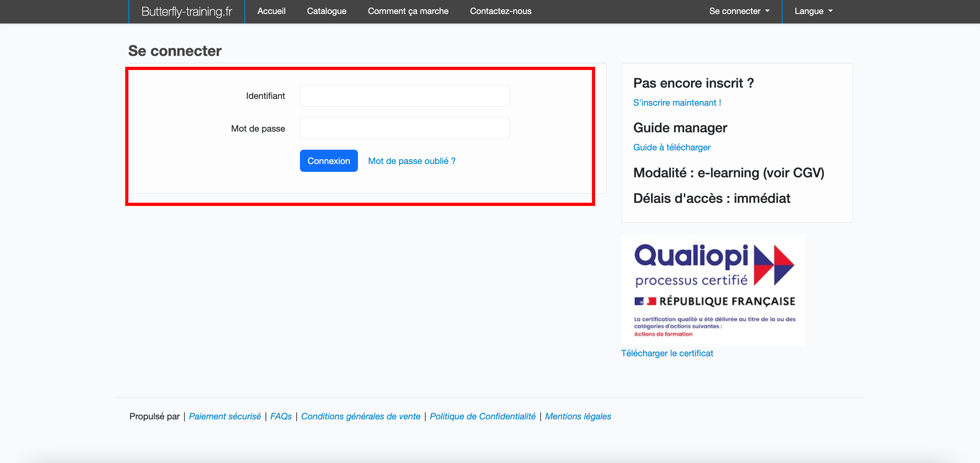980x463 pixels.
Task: Expand the Se connecter dropdown
Action: click(739, 11)
